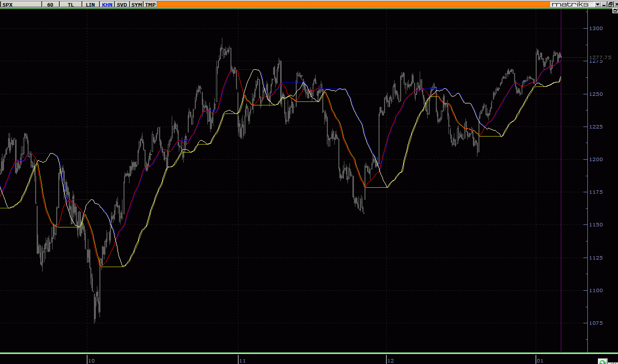Click the green refresh icon

pyautogui.click(x=602, y=360)
